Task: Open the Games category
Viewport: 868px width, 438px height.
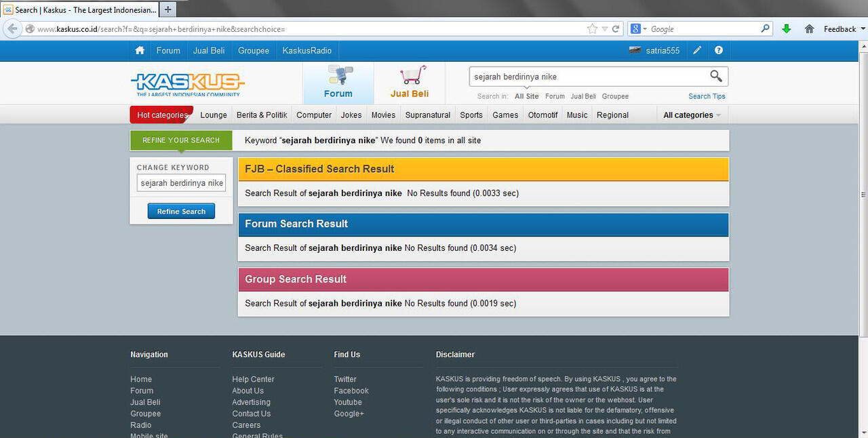Action: pos(505,115)
